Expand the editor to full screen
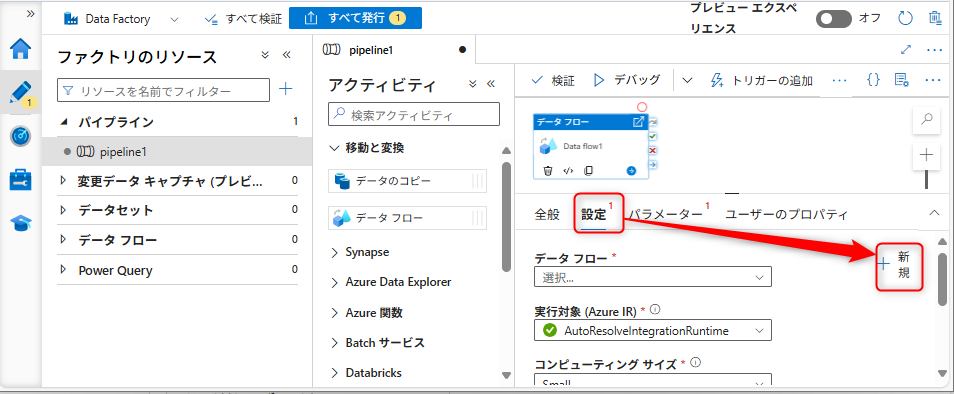Screen dimensions: 954x394 tap(905, 50)
